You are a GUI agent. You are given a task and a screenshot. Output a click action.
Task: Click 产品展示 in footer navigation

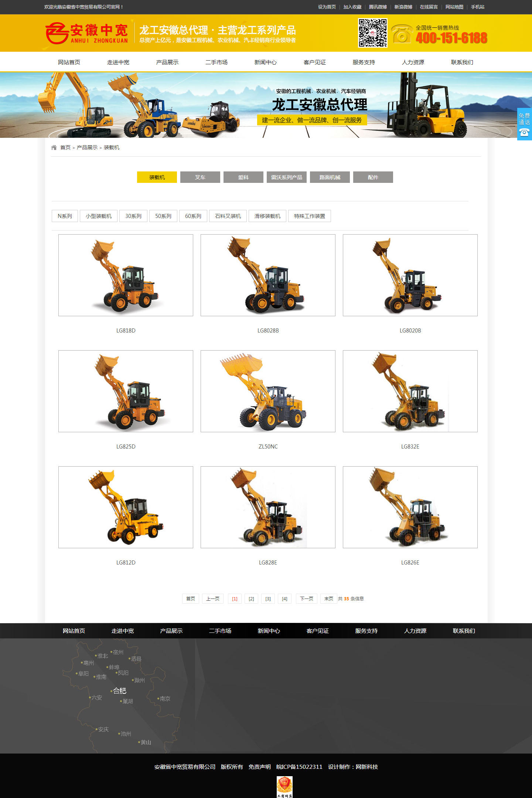pyautogui.click(x=171, y=631)
